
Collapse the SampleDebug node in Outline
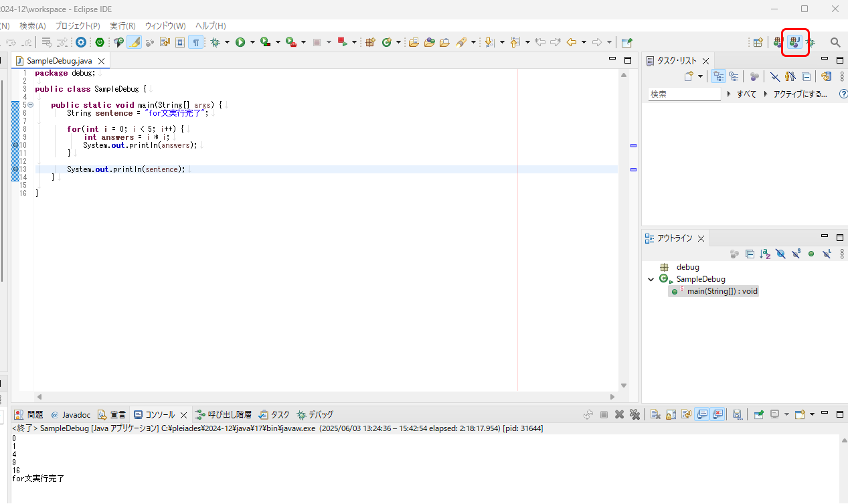tap(651, 279)
